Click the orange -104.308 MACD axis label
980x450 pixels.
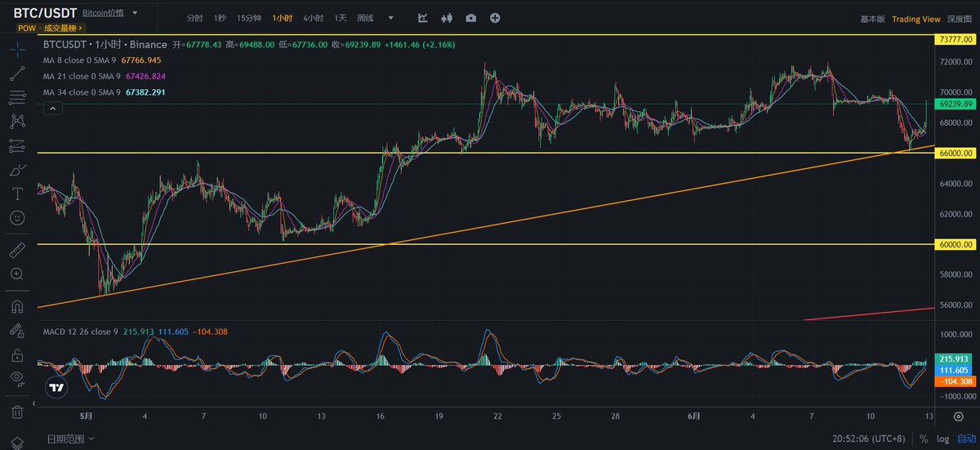954,381
